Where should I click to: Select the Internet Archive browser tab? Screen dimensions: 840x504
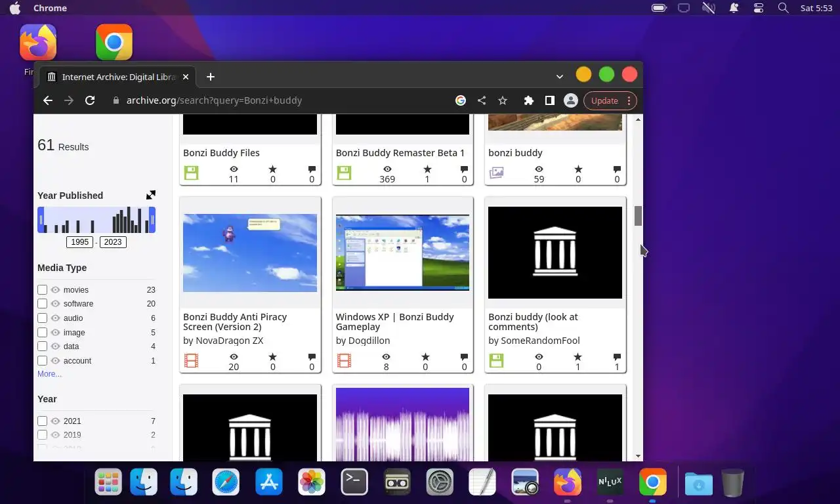pos(117,77)
